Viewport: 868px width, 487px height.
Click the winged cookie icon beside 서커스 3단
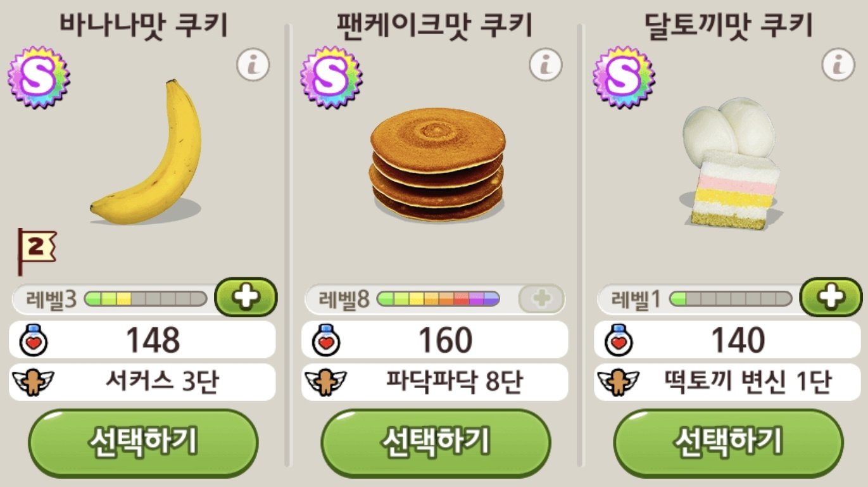[33, 382]
